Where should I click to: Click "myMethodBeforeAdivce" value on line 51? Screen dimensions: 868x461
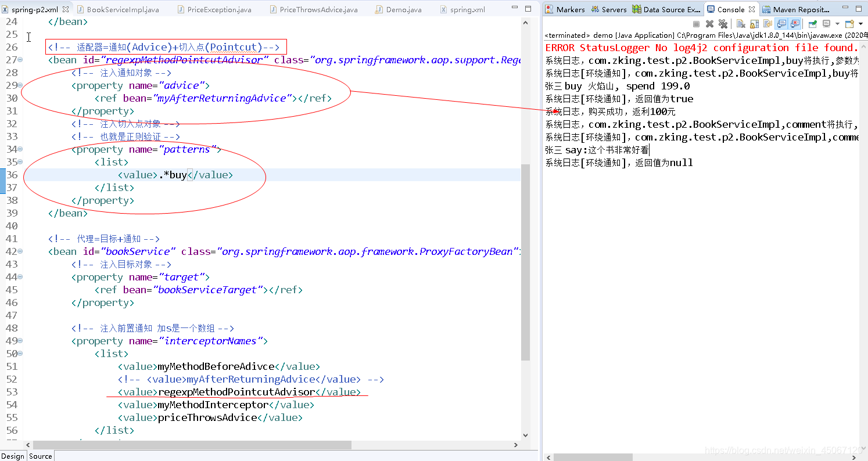tap(216, 366)
